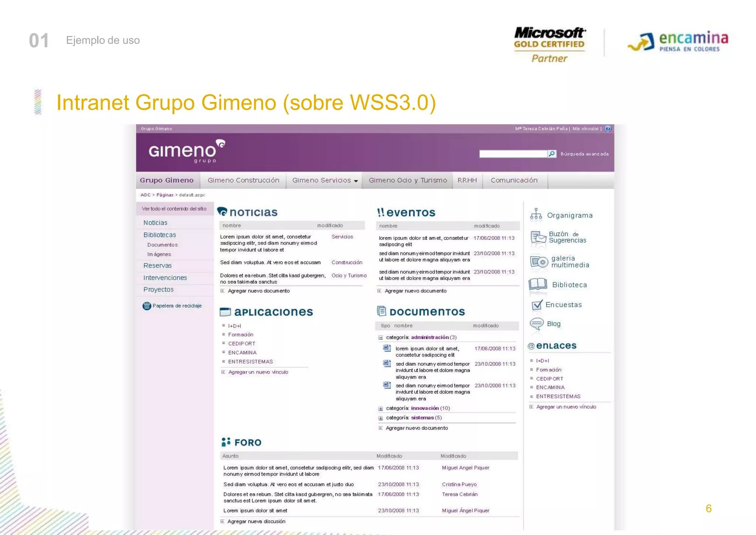
Task: Click forum topic 'Lorem ipsum dolor sit amet'
Action: point(255,511)
